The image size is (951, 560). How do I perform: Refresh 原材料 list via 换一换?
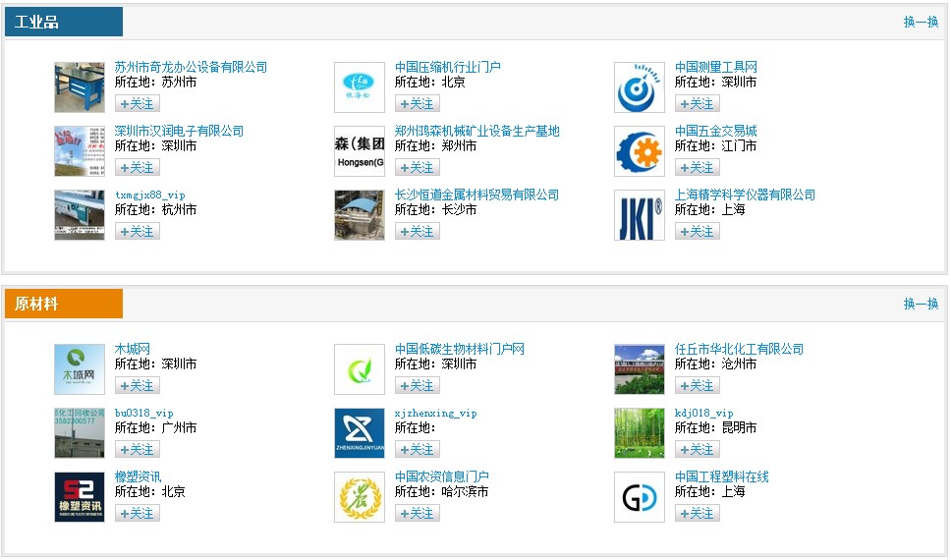coord(921,304)
